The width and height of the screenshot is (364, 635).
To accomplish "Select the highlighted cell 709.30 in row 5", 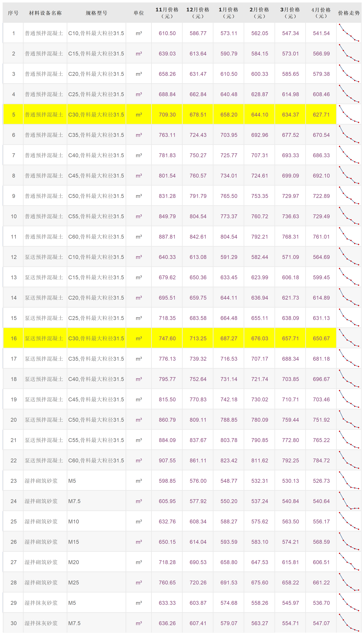I will (x=167, y=115).
